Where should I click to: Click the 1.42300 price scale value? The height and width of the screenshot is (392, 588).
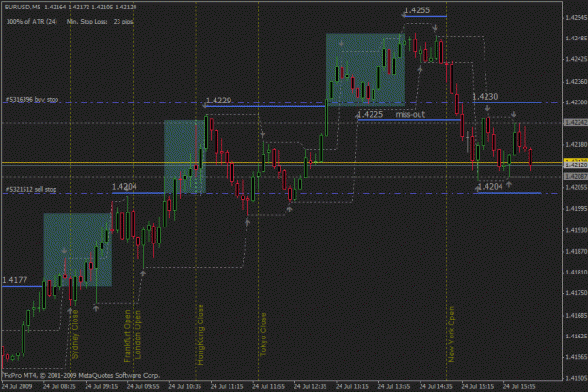coord(576,102)
